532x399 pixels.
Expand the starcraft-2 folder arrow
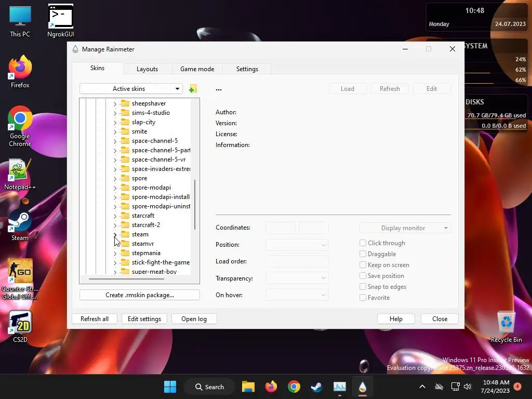pos(115,225)
